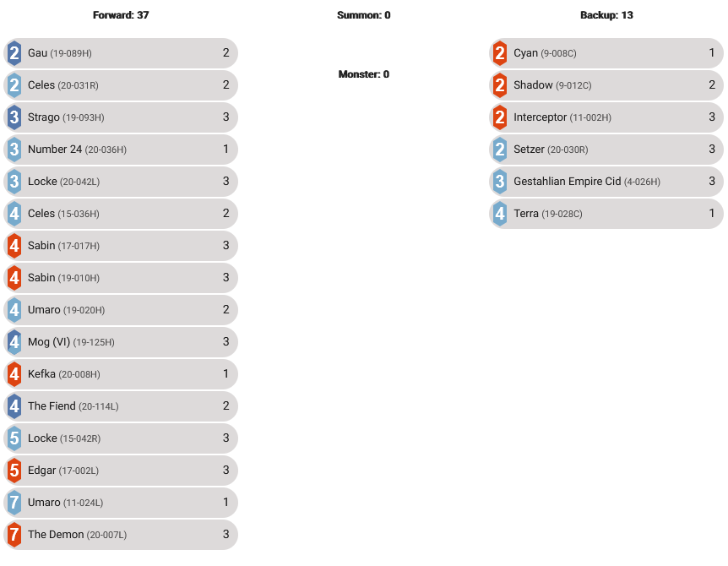
Task: Click the cost 3 icon beside Gestahlian Empire Cid
Action: point(500,182)
